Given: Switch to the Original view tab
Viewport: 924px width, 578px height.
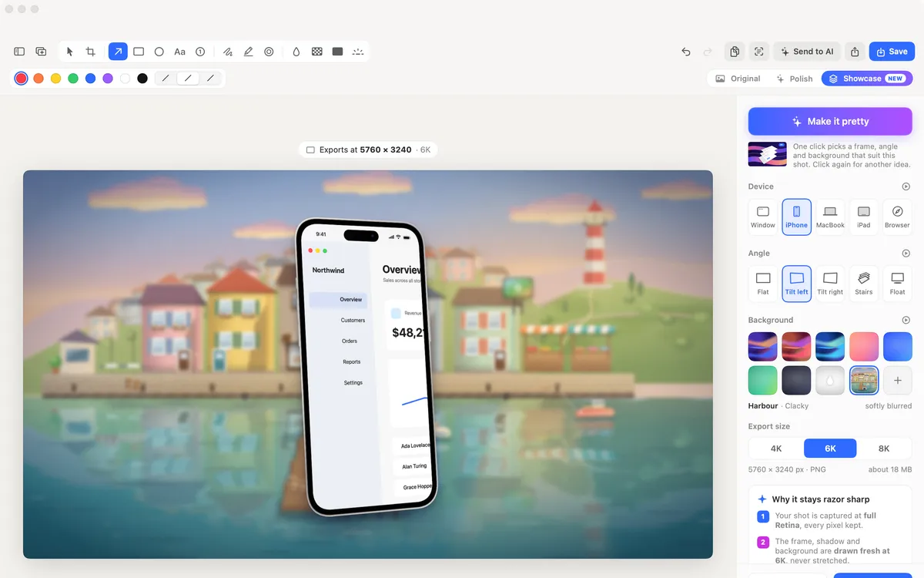Looking at the screenshot, I should pyautogui.click(x=738, y=79).
